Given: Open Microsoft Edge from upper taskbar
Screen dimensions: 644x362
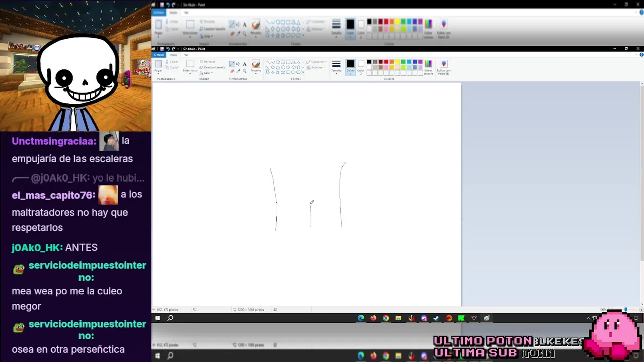Looking at the screenshot, I should (x=361, y=318).
